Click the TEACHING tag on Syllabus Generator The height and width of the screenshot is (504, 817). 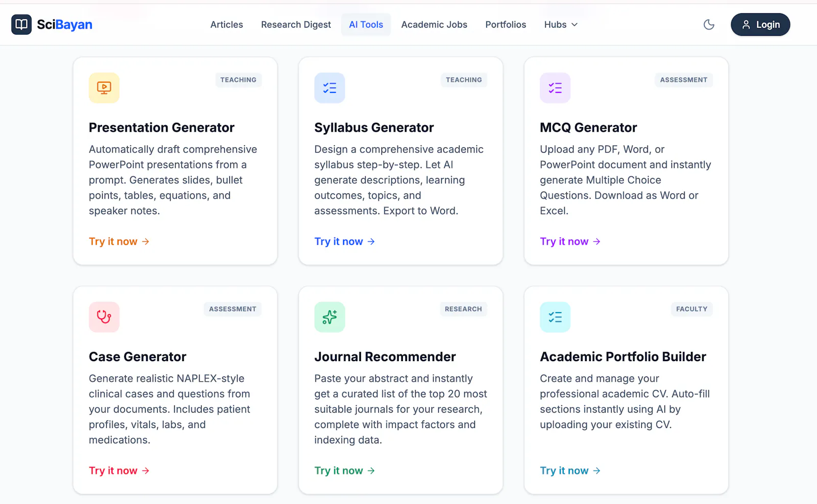[464, 80]
